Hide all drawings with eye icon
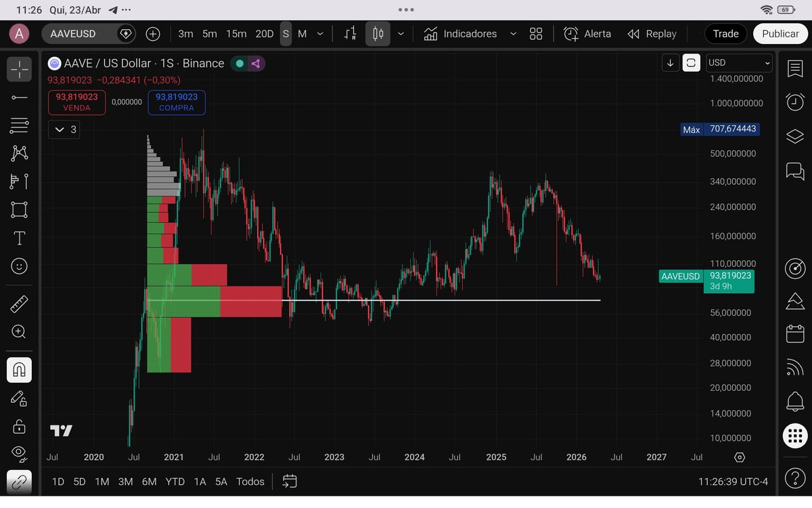This screenshot has width=812, height=508. tap(20, 452)
